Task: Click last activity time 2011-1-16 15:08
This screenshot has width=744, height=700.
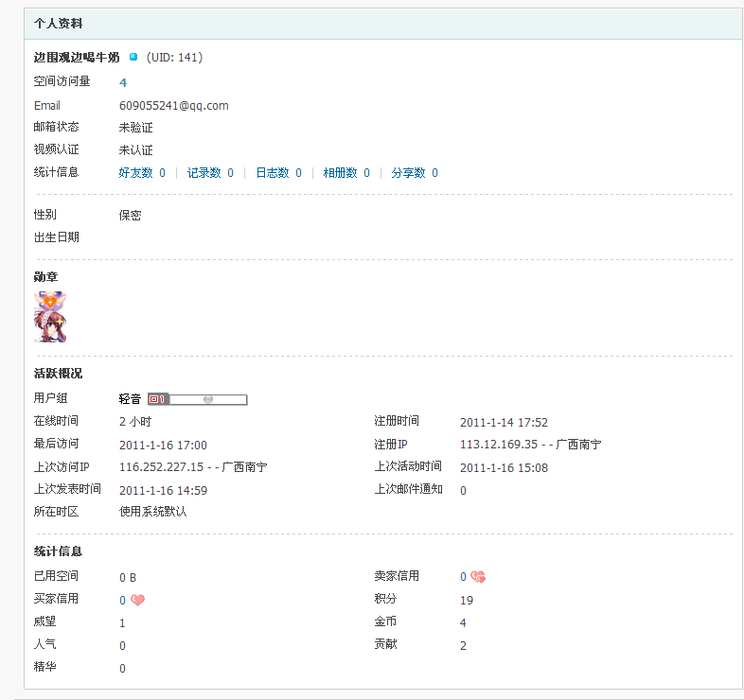Action: (504, 467)
